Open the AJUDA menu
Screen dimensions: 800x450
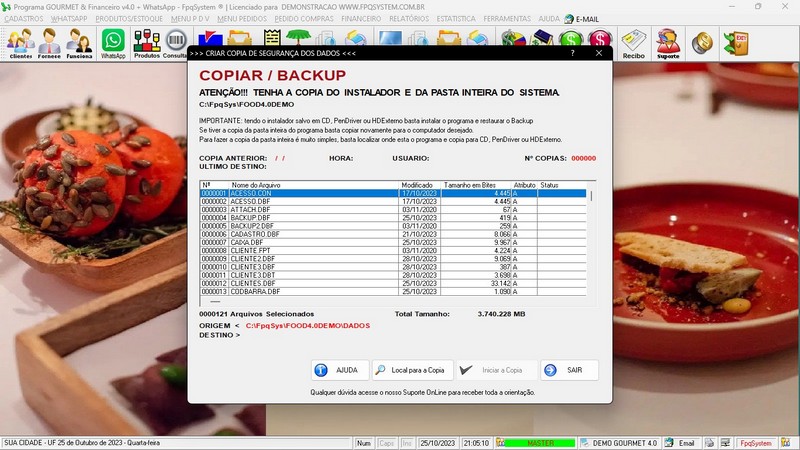coord(549,19)
